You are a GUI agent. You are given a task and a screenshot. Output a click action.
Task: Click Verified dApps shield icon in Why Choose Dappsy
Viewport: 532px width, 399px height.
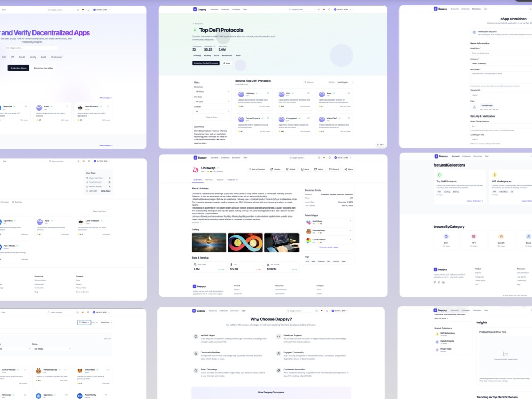click(196, 337)
